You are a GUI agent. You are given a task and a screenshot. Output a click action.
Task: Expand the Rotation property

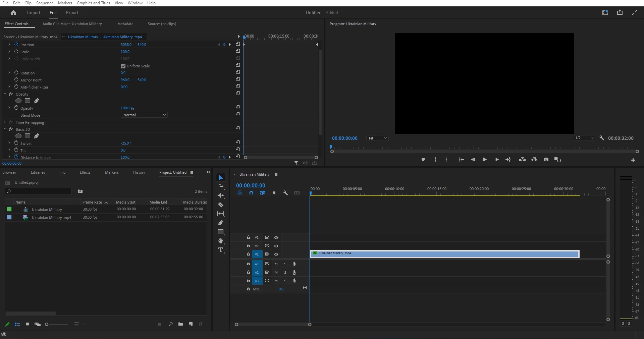click(x=9, y=72)
